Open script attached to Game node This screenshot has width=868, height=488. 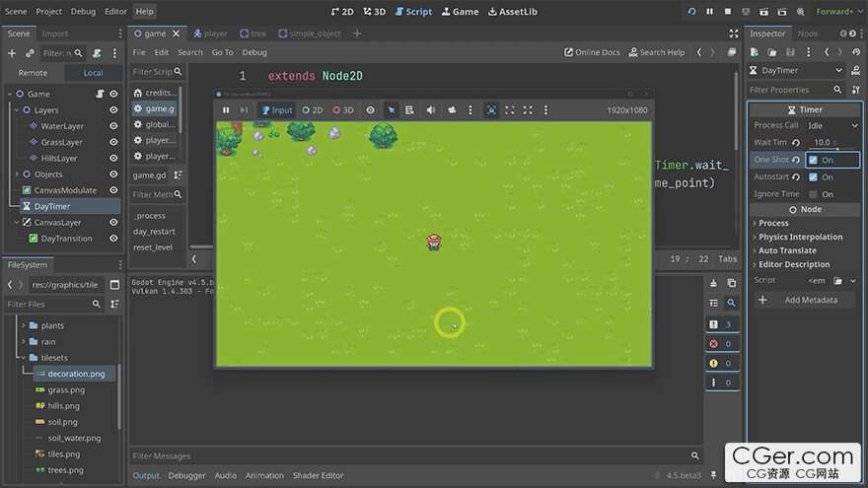[x=100, y=95]
